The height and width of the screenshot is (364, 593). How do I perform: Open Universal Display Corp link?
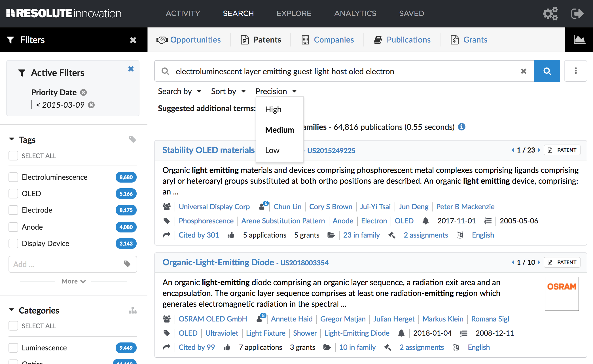[x=214, y=207]
